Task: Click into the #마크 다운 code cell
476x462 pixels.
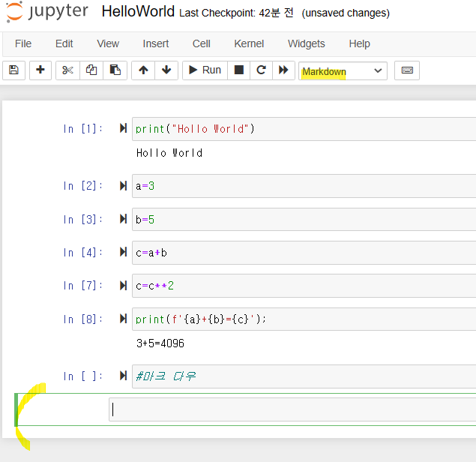Action: 304,376
